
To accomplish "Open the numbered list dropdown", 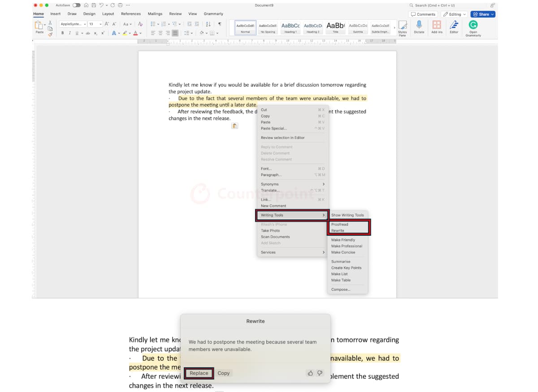I will coord(169,24).
